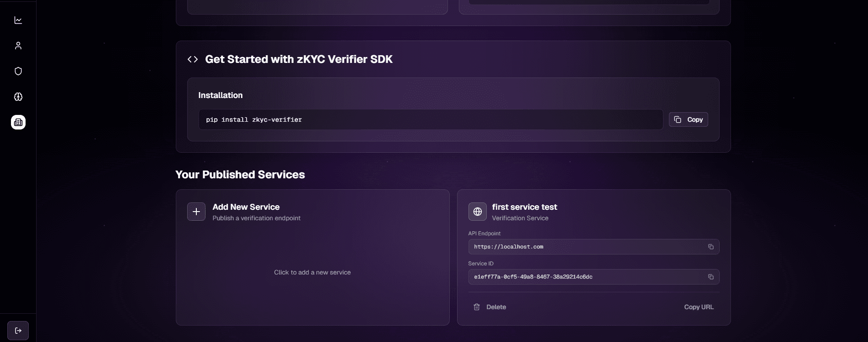Click the 'first service test' title
Viewport: 868px width, 342px height.
(x=525, y=207)
